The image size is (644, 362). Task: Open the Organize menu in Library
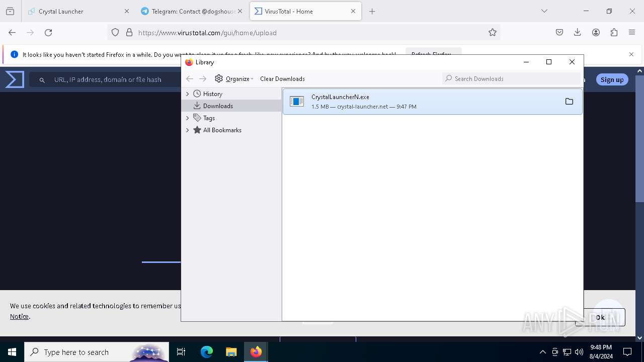(234, 78)
